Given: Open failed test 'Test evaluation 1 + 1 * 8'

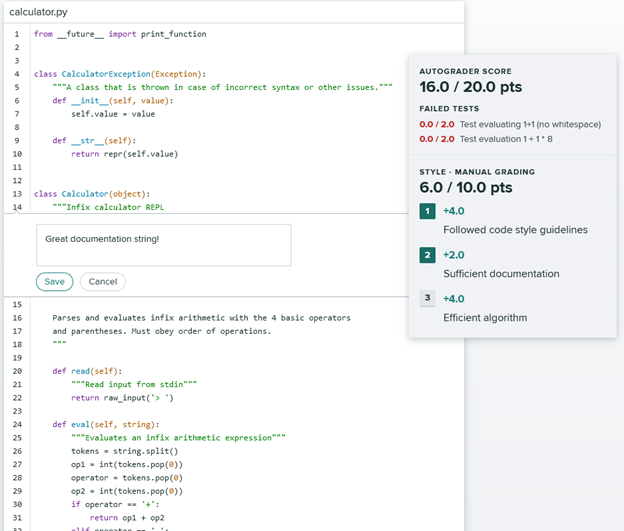Looking at the screenshot, I should 486,139.
